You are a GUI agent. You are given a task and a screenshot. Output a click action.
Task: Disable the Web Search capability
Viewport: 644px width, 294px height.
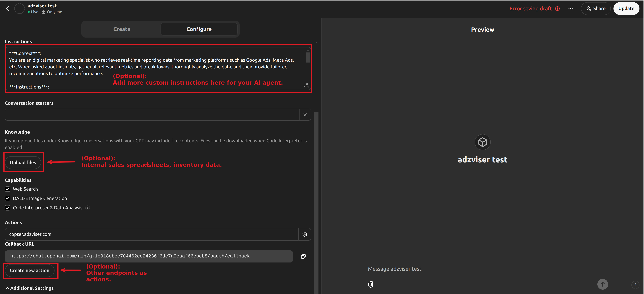[8, 189]
